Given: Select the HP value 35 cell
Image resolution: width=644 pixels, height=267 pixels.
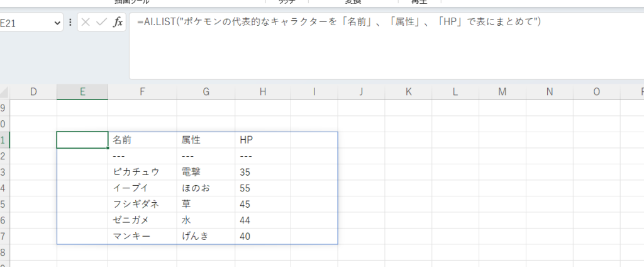Looking at the screenshot, I should [263, 172].
